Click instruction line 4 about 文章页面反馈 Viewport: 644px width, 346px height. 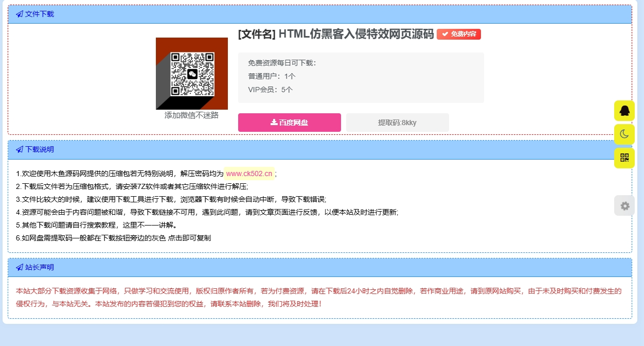coord(207,212)
